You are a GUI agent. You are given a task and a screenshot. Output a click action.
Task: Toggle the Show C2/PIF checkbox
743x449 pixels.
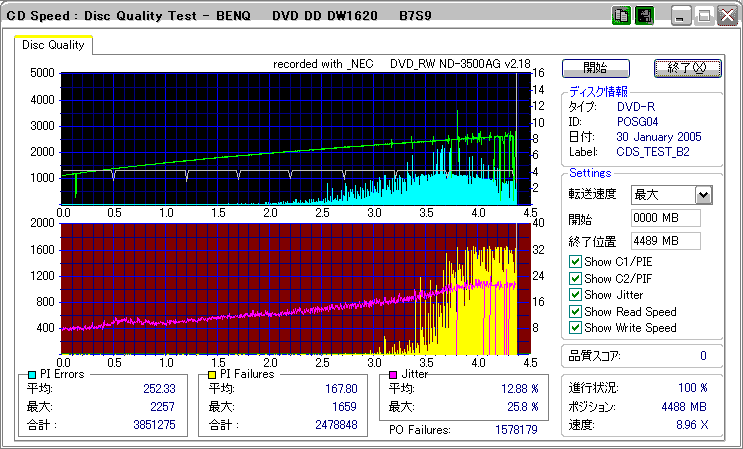click(574, 278)
